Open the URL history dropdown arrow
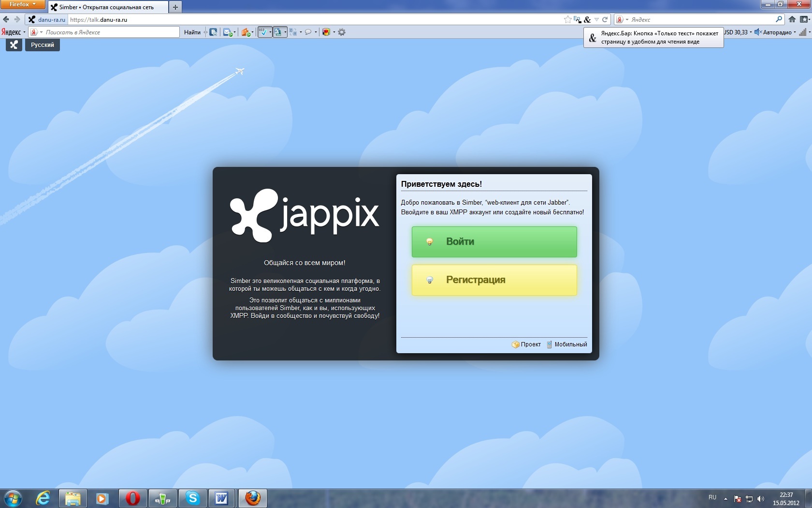This screenshot has height=508, width=812. click(x=597, y=20)
